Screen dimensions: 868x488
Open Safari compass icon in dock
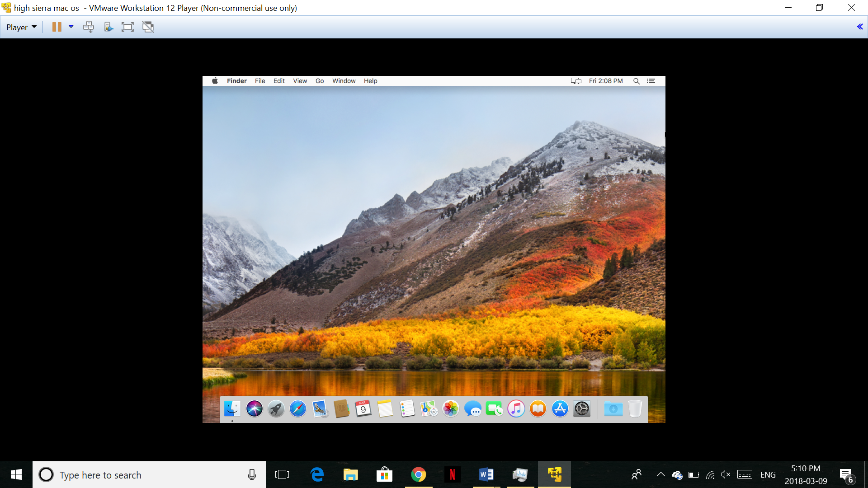pos(298,409)
